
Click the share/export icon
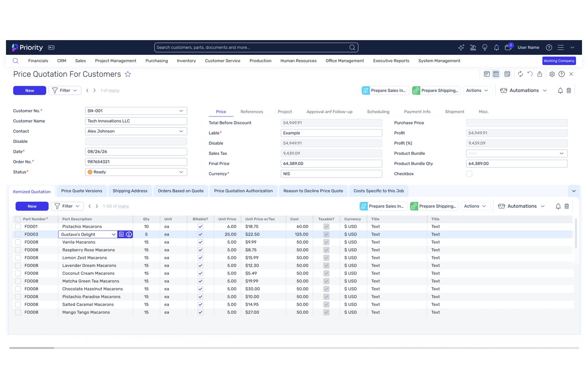[540, 74]
